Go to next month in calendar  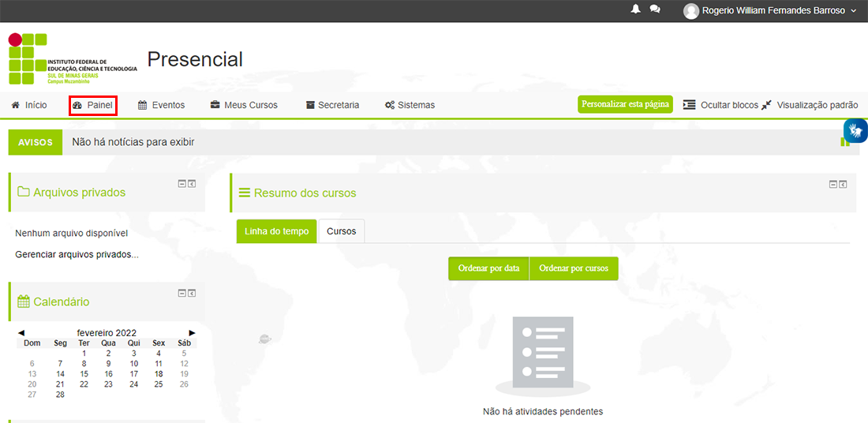tap(192, 333)
